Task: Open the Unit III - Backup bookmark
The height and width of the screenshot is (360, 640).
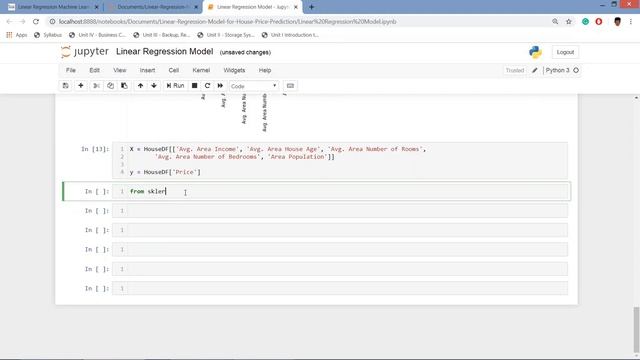Action: point(162,35)
